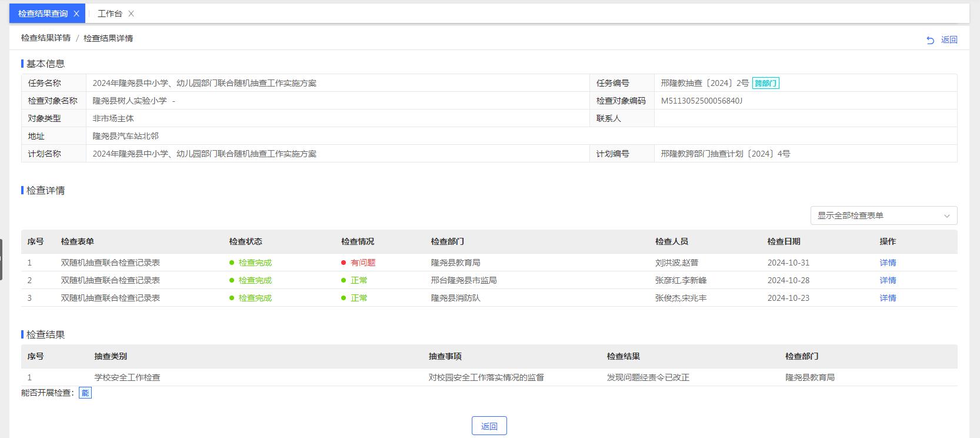Expand the dropdown chevron for 显示全部检查表单
980x438 pixels.
[946, 216]
